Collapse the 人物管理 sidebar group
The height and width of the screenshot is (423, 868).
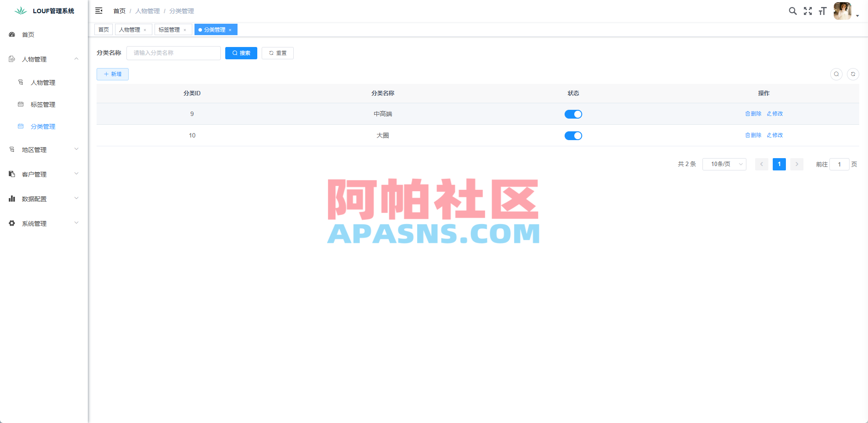click(x=44, y=59)
